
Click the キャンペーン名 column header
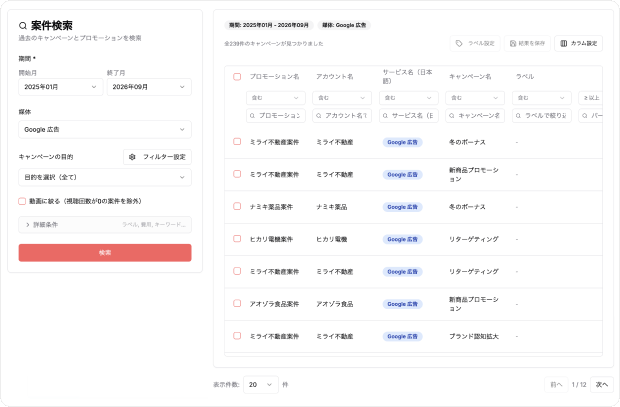pyautogui.click(x=470, y=77)
